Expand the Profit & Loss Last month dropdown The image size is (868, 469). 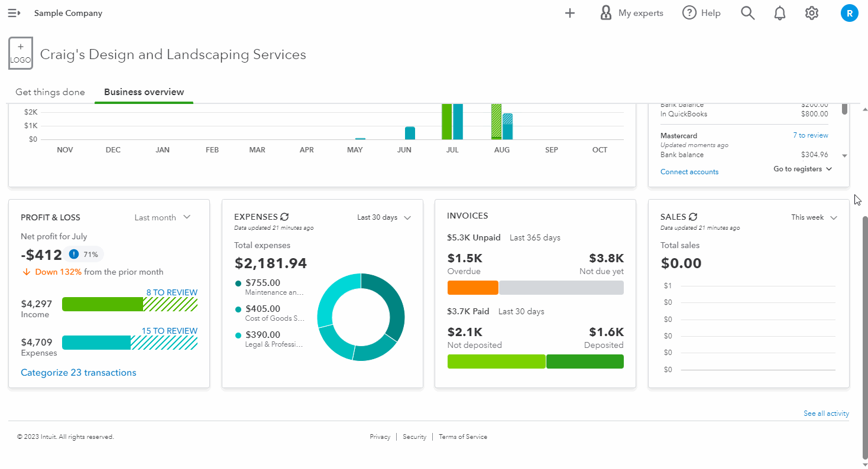163,217
